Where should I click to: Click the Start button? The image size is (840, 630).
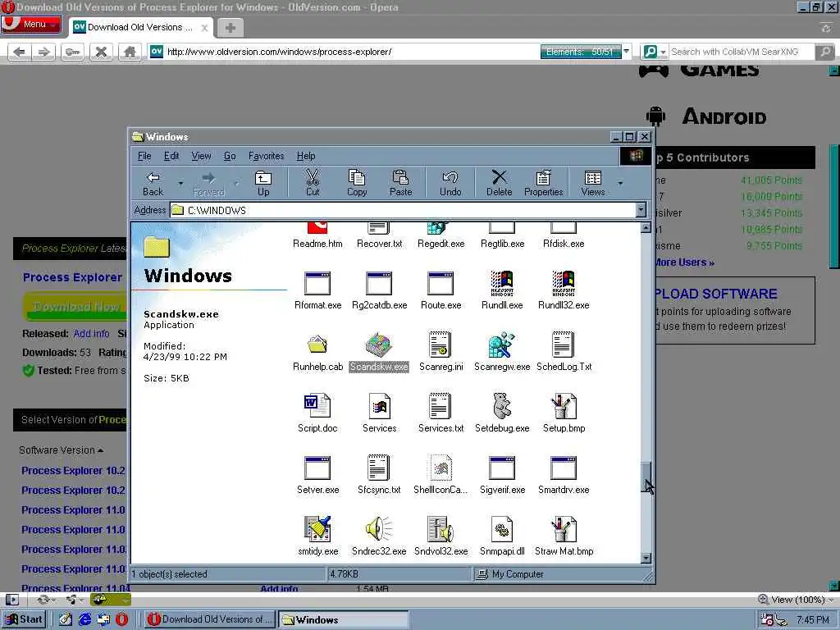(24, 619)
